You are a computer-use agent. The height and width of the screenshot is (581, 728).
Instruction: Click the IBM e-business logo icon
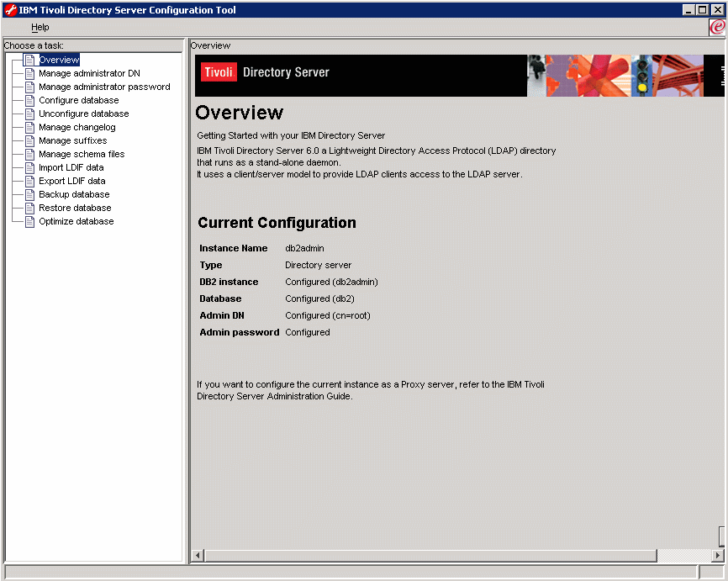coord(717,27)
